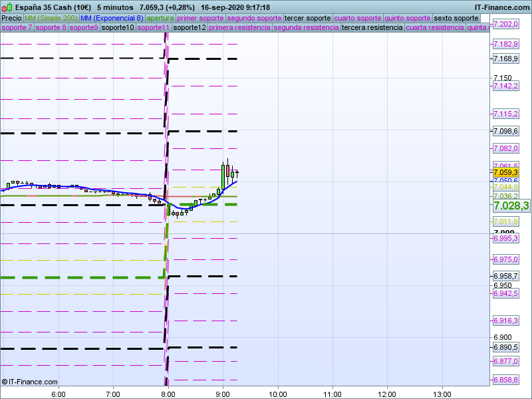
Task: Select the Precio legend label
Action: (11, 18)
